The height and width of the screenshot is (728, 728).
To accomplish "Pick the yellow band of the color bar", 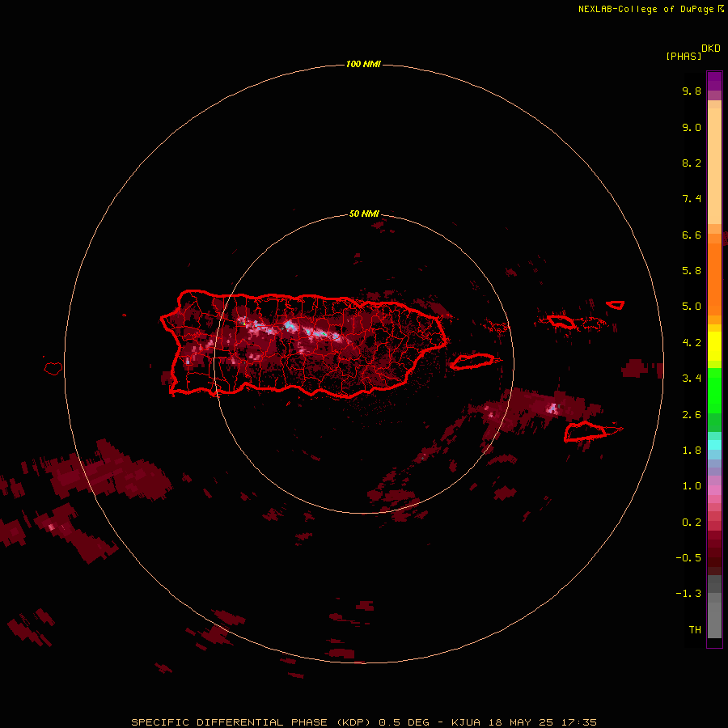I will click(714, 346).
